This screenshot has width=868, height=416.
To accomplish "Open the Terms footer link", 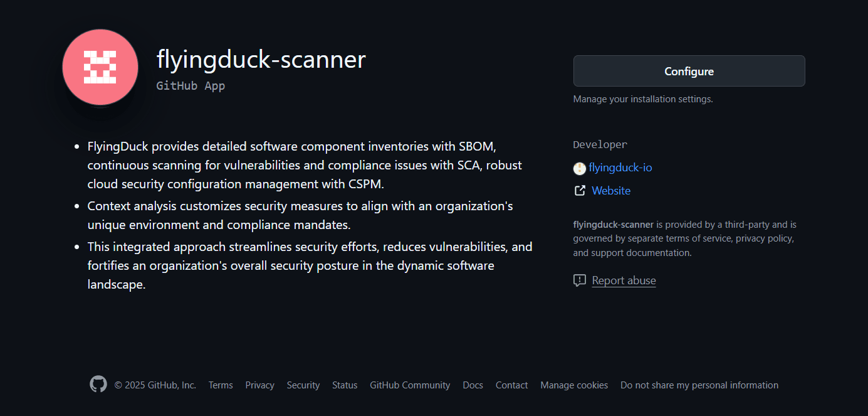I will pos(221,385).
